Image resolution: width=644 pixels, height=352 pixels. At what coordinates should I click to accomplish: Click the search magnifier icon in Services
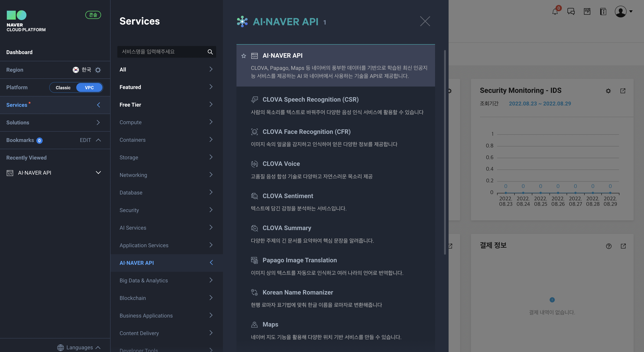tap(210, 52)
